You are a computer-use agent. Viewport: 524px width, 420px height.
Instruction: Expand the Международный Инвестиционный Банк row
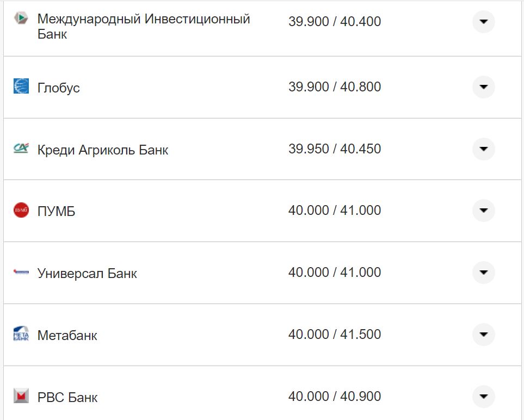(483, 22)
